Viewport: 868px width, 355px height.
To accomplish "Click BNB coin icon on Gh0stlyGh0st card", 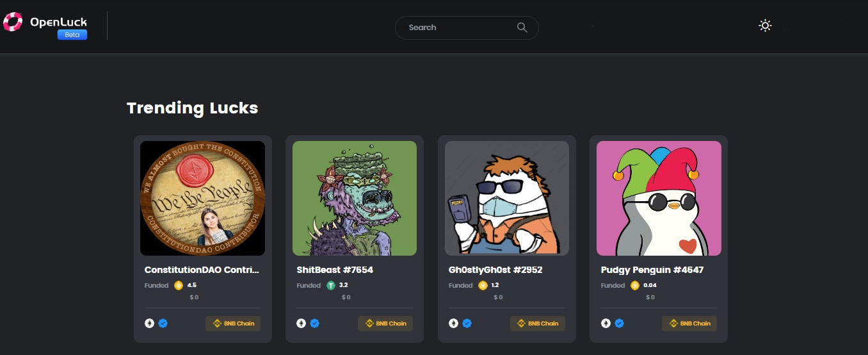I will tap(483, 286).
